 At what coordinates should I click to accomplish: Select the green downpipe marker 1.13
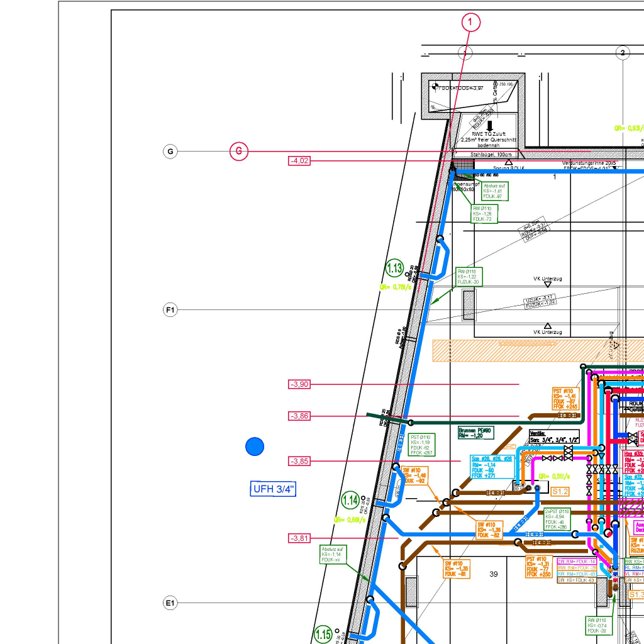coord(394,269)
